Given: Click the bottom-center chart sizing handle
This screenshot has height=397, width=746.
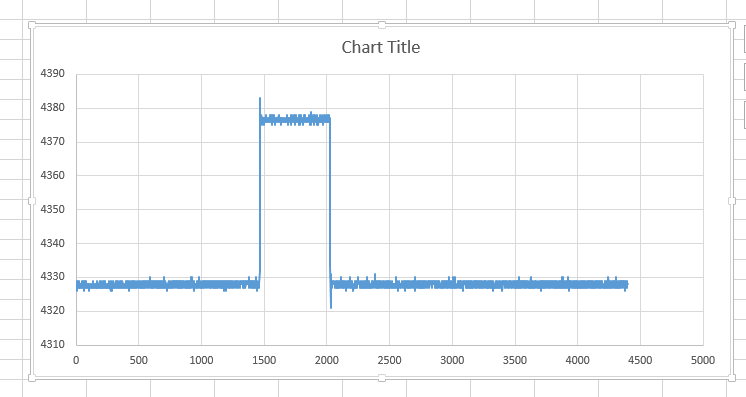Looking at the screenshot, I should (382, 377).
